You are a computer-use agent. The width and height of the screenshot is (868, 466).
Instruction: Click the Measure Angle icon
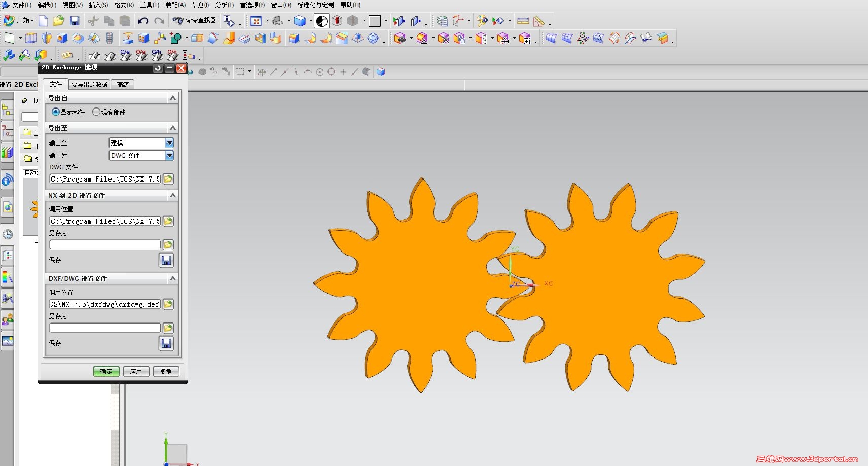tap(538, 21)
